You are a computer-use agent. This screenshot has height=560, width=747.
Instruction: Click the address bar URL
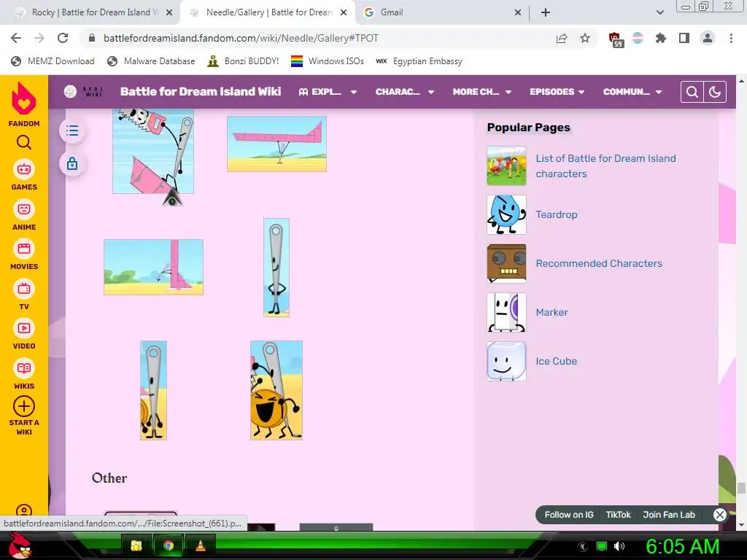click(241, 38)
